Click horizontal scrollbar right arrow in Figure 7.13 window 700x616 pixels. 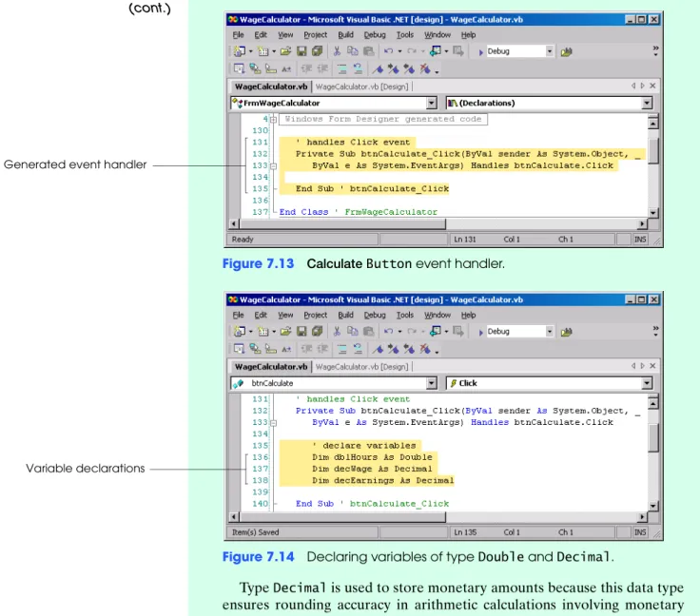642,223
